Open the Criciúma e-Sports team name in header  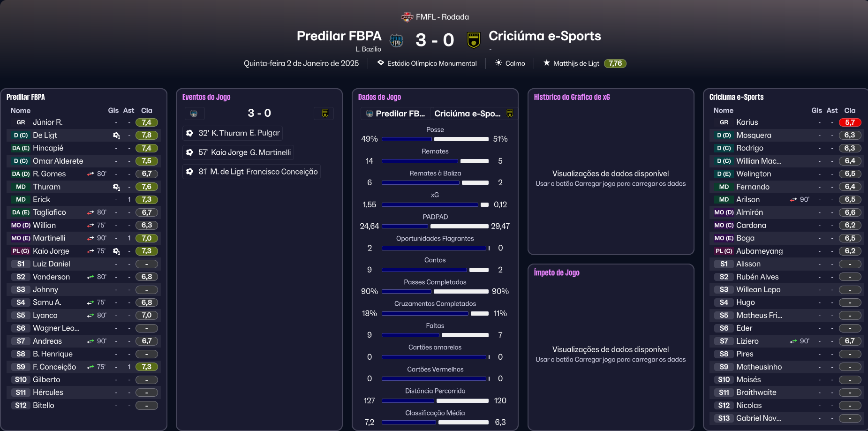pyautogui.click(x=544, y=36)
